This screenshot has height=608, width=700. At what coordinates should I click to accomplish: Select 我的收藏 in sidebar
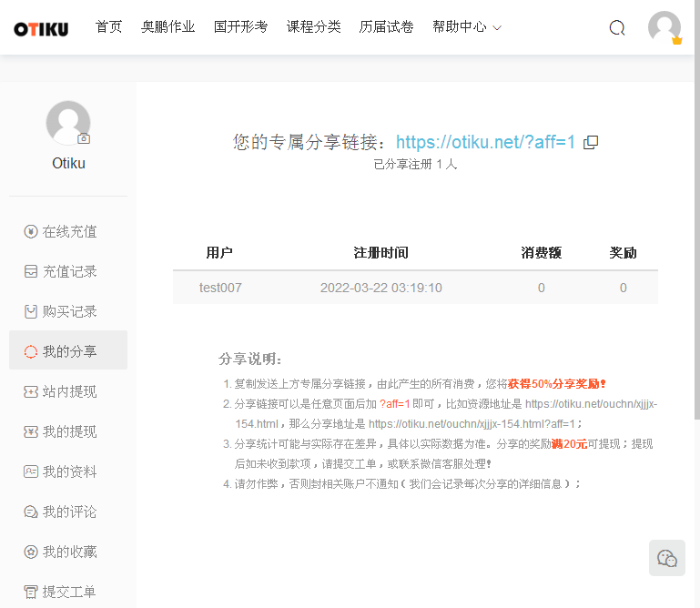[x=68, y=552]
